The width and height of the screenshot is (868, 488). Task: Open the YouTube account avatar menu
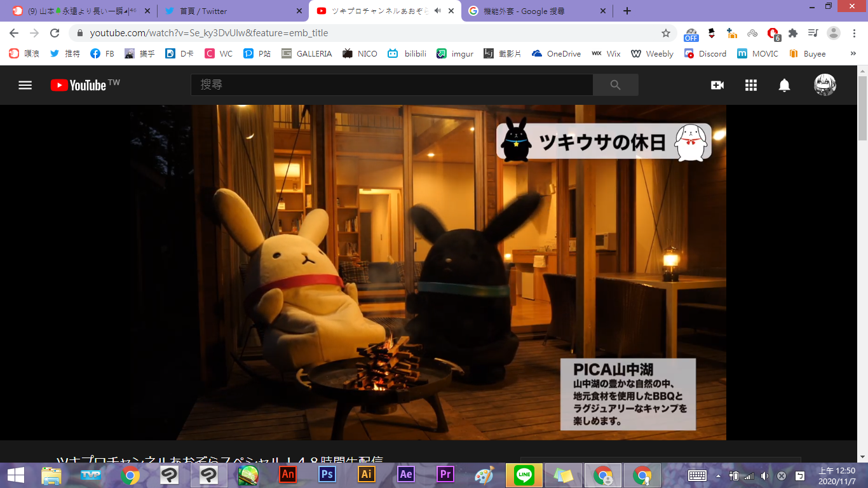(825, 85)
